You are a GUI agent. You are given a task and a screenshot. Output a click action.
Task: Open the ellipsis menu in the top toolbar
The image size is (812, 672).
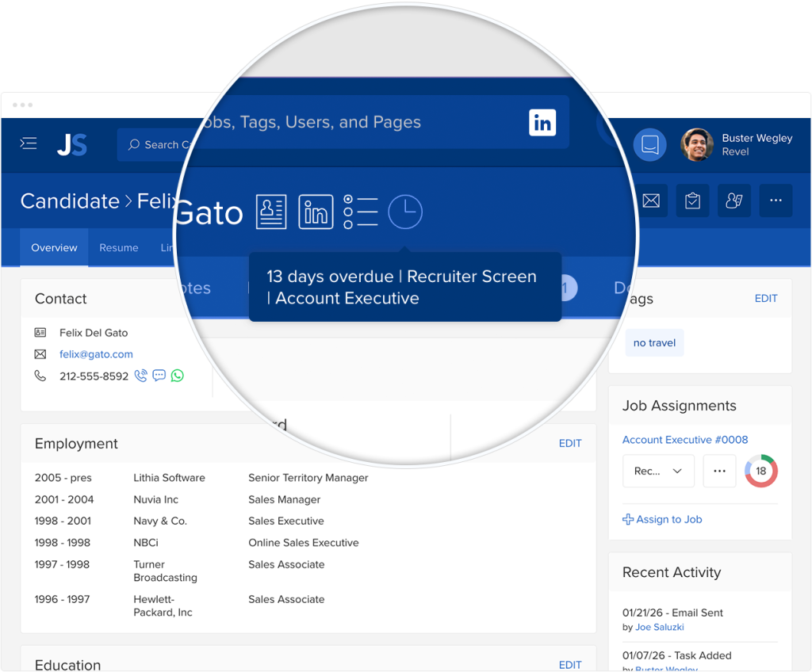776,200
